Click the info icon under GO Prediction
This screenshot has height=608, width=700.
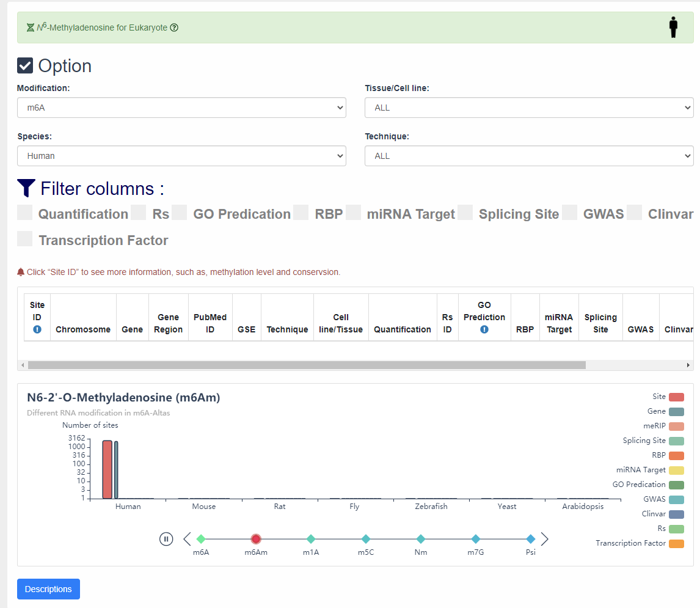pos(484,329)
